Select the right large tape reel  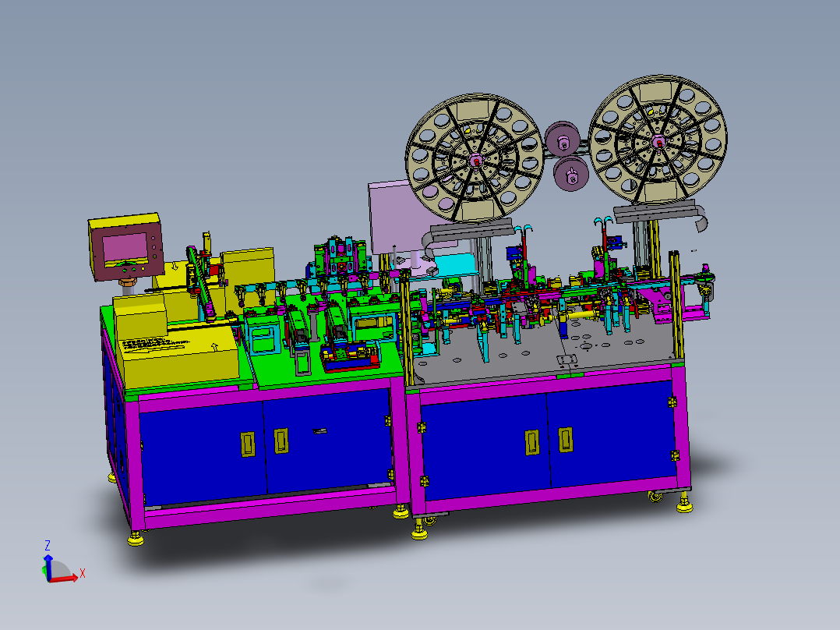pos(658,140)
